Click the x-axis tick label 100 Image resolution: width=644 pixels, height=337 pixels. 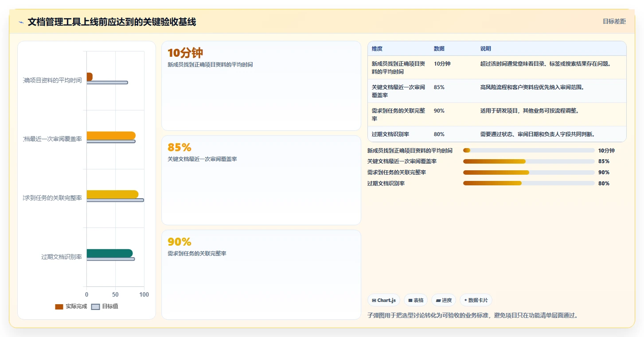144,294
